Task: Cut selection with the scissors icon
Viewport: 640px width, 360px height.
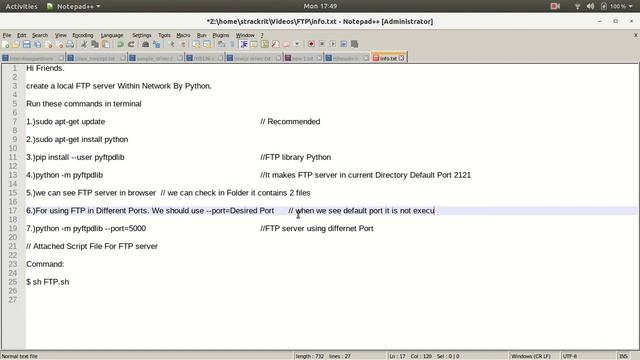Action: (84, 44)
